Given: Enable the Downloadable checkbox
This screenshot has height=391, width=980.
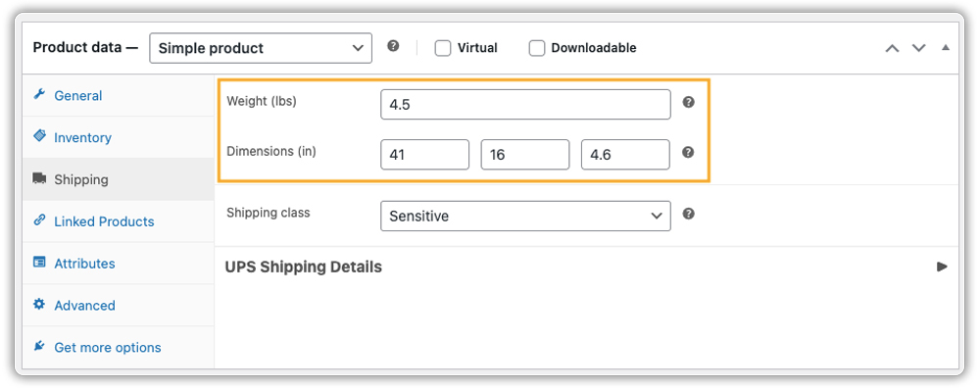Looking at the screenshot, I should point(537,48).
